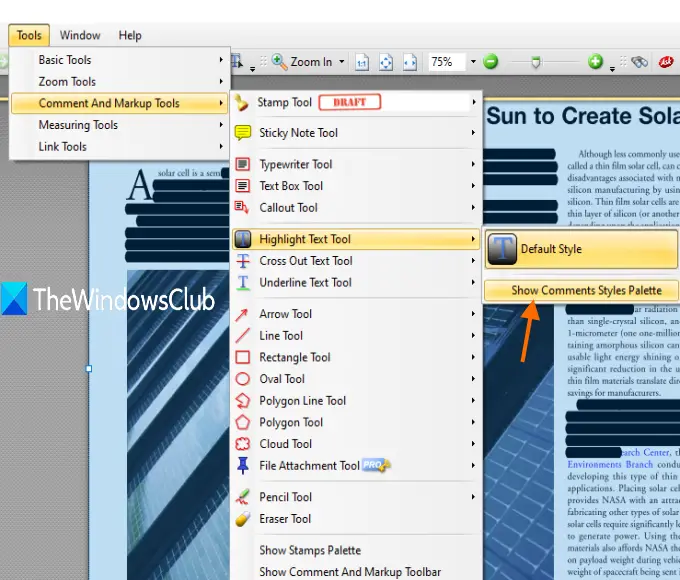Expand Sticky Note Tool submenu arrow

(474, 132)
